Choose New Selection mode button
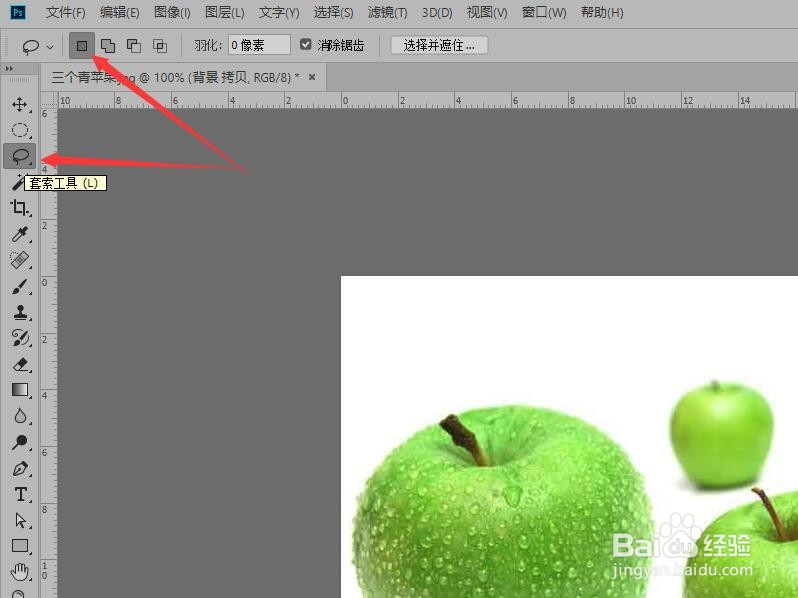This screenshot has width=798, height=598. 81,46
